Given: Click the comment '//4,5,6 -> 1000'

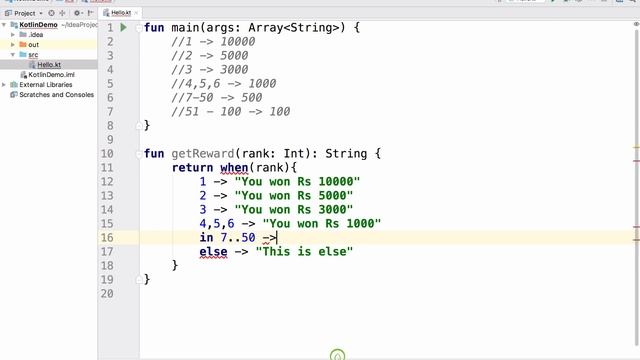Looking at the screenshot, I should pos(224,84).
